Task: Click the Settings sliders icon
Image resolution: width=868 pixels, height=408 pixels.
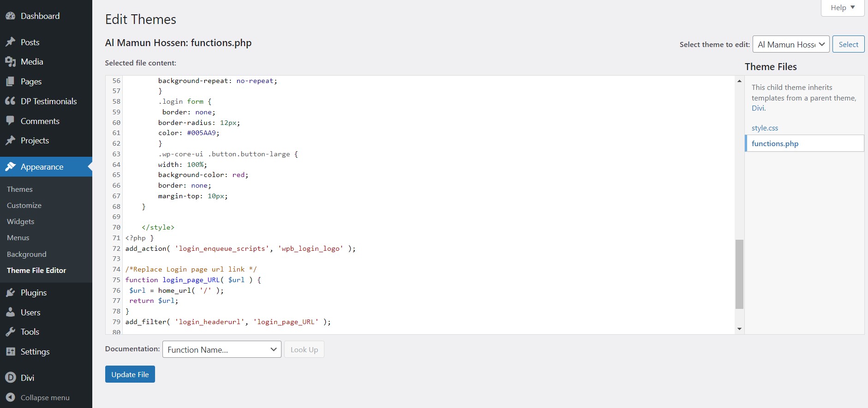Action: tap(10, 352)
